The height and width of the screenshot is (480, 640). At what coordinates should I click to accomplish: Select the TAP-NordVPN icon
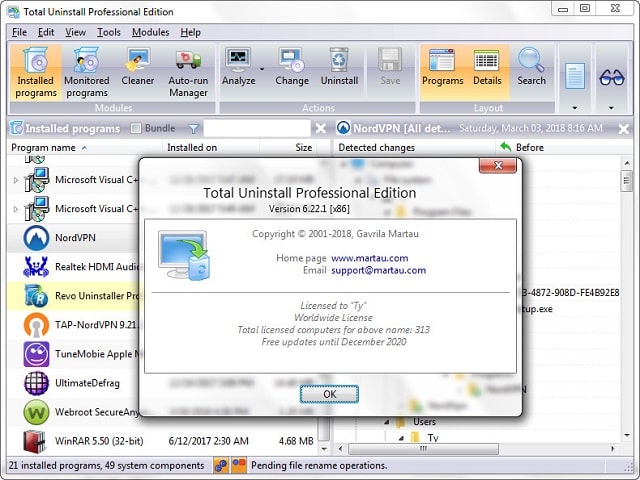[36, 325]
